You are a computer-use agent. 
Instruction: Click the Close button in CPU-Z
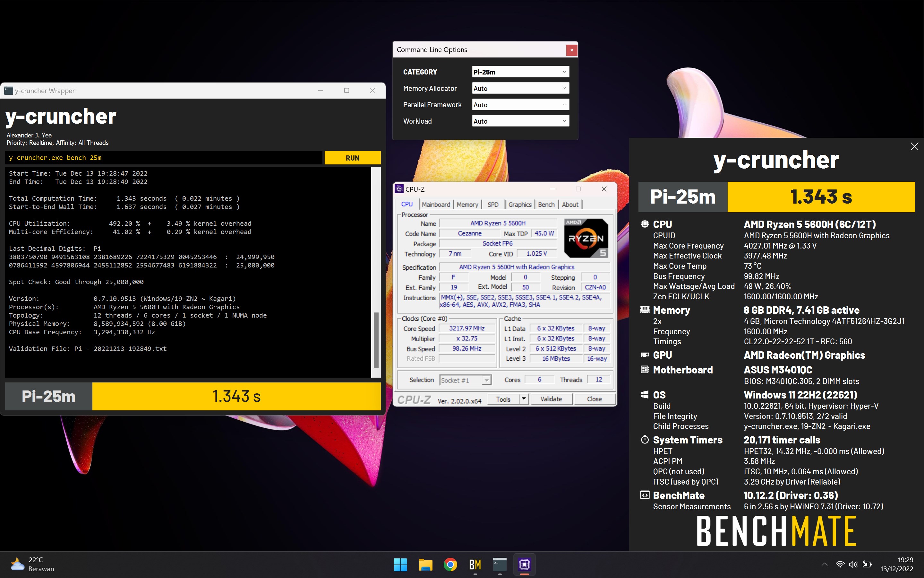[x=594, y=399]
